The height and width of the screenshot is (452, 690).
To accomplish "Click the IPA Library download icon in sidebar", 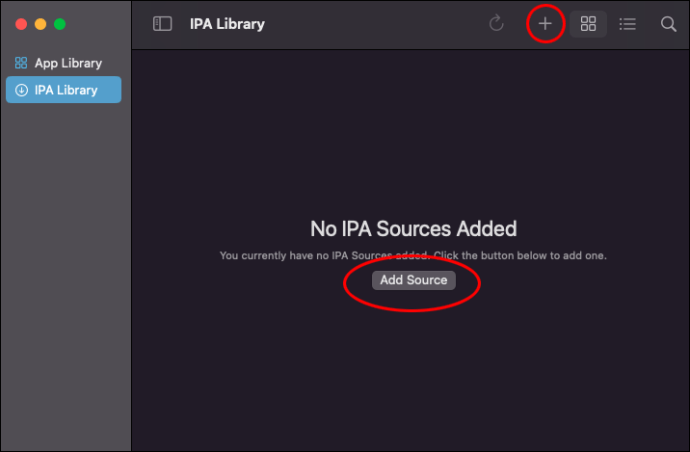I will 21,90.
